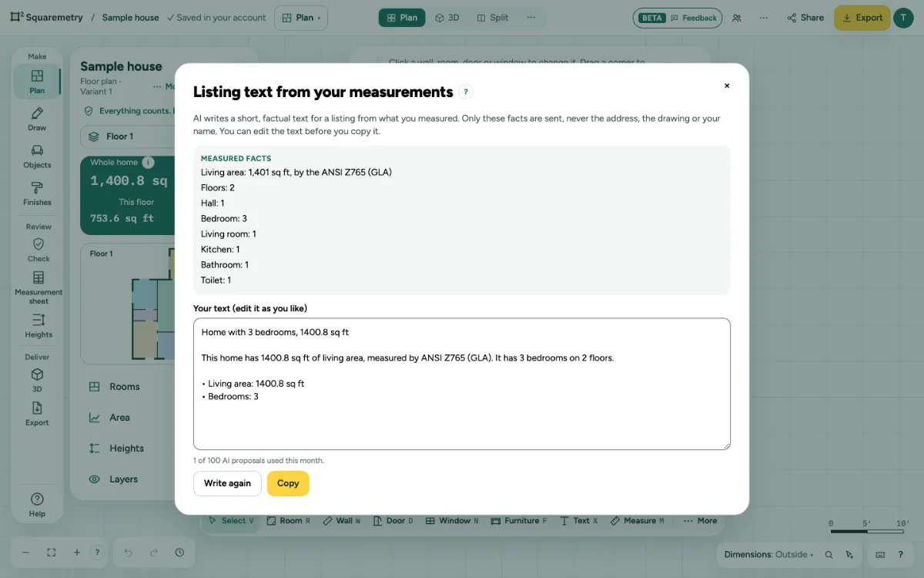Open the Dimensions: Outside dropdown

click(768, 554)
